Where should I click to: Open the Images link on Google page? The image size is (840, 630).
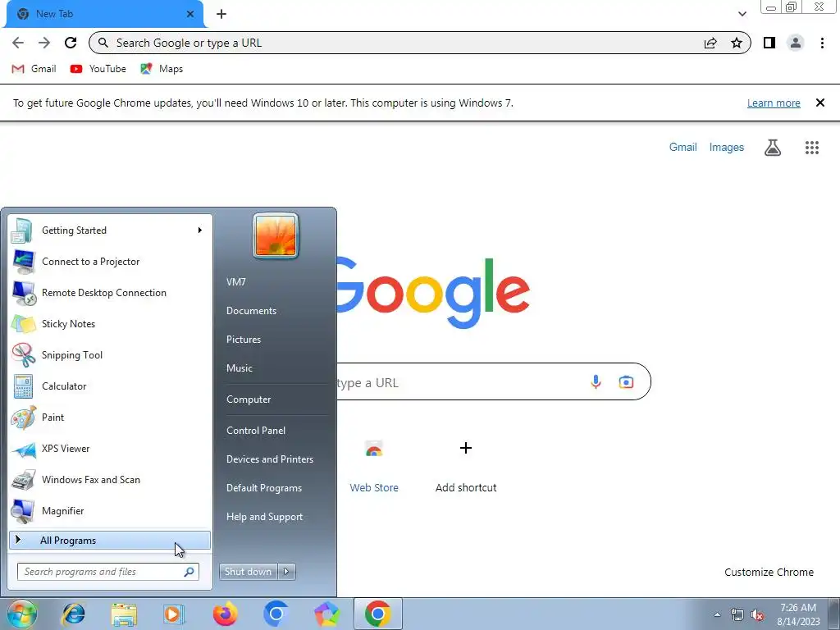pyautogui.click(x=727, y=148)
